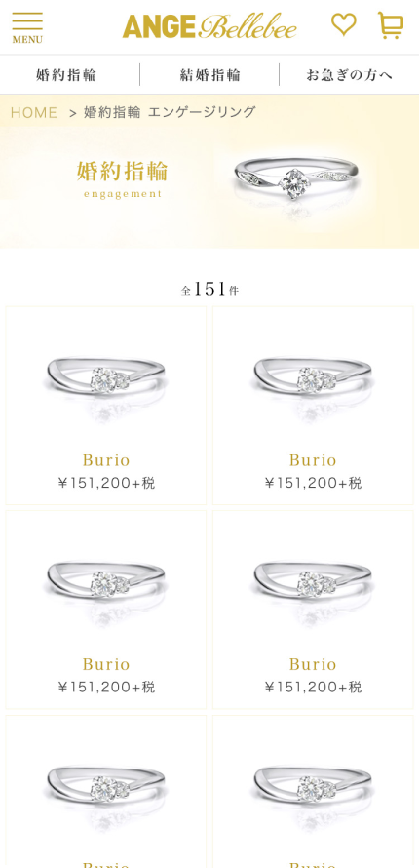Click Burio name in second row right card
This screenshot has width=419, height=868.
tap(313, 664)
